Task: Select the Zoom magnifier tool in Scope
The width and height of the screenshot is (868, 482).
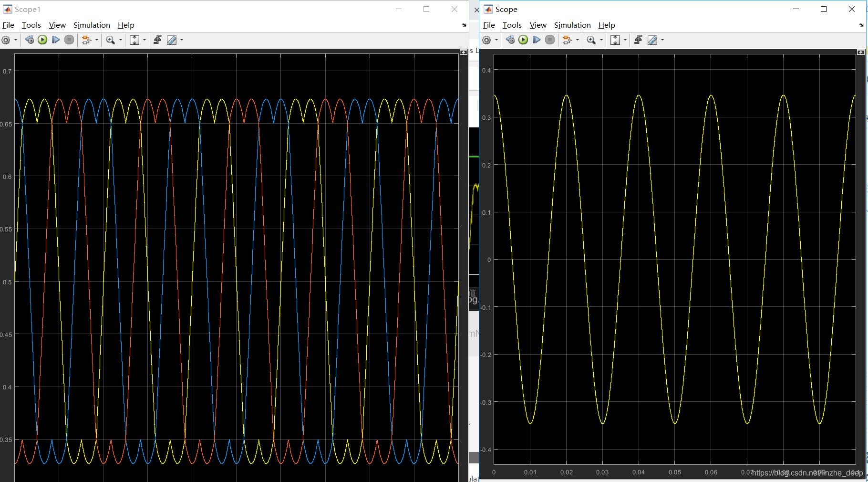Action: click(591, 40)
